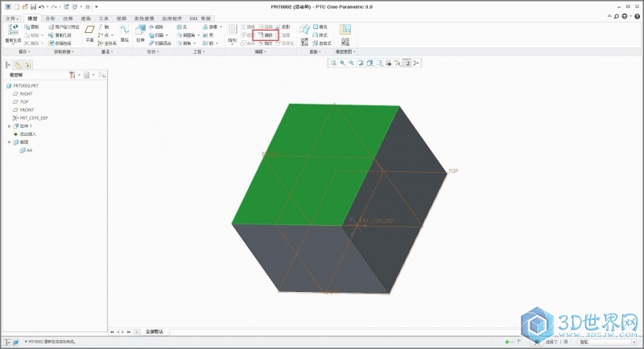Image resolution: width=644 pixels, height=349 pixels.
Task: Expand the 拉伸 1 feature node
Action: (x=9, y=126)
